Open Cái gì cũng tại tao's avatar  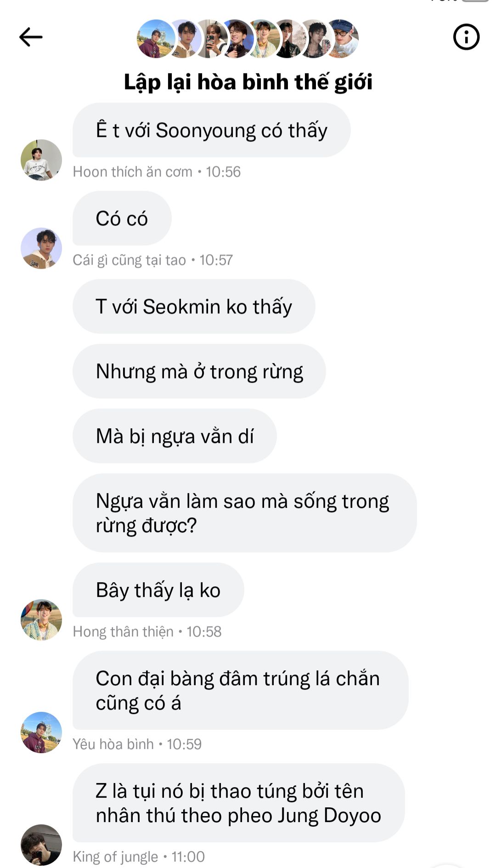click(41, 248)
